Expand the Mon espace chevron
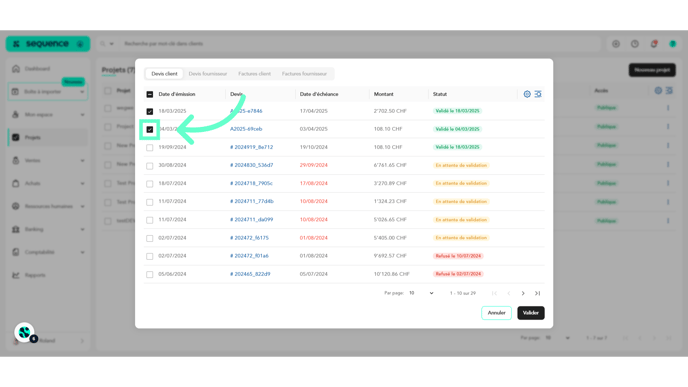This screenshot has width=688, height=387. (x=82, y=115)
